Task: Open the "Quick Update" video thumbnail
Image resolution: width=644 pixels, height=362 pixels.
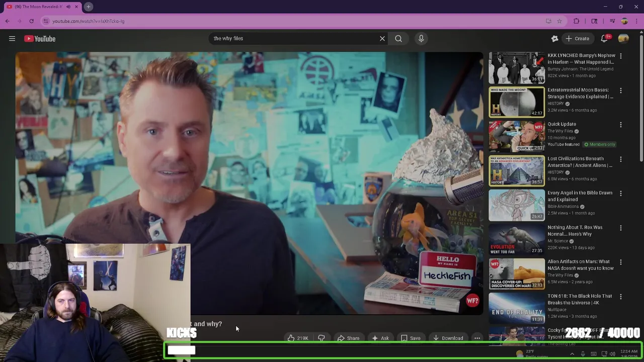Action: [517, 136]
